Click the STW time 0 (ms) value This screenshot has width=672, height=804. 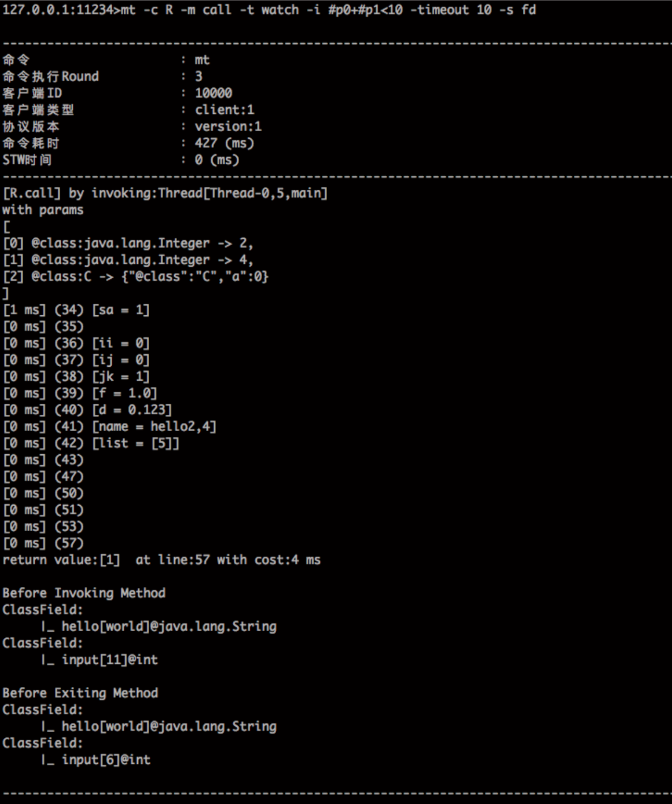217,159
